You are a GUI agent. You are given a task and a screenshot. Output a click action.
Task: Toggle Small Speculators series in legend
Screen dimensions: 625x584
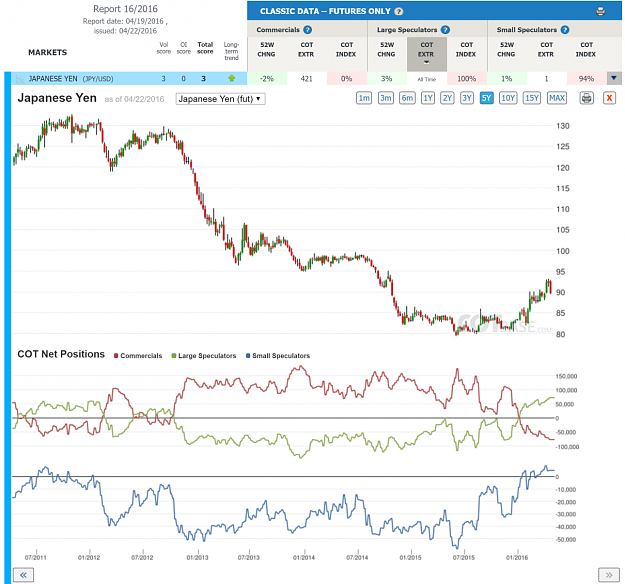point(278,356)
